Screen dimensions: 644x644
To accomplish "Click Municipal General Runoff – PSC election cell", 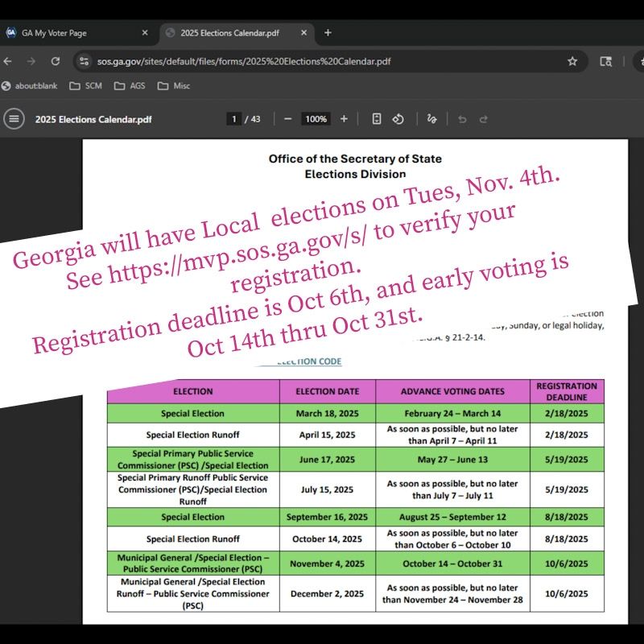I will (x=193, y=594).
